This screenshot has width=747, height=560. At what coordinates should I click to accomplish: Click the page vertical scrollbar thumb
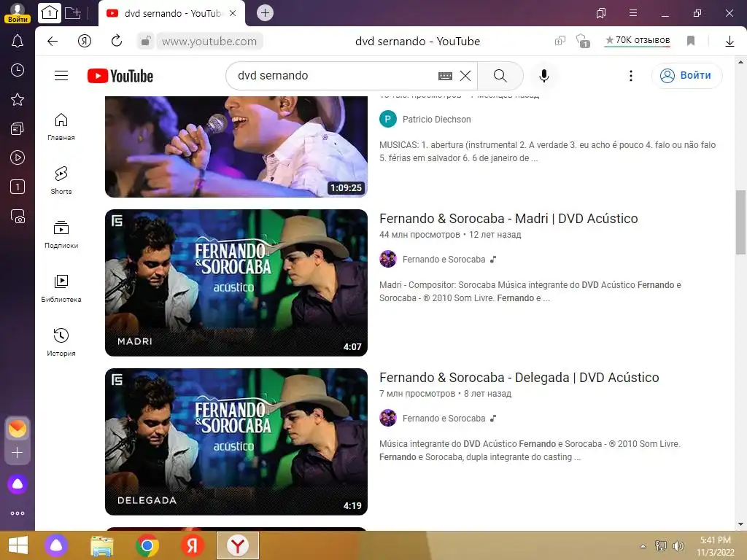pyautogui.click(x=740, y=222)
